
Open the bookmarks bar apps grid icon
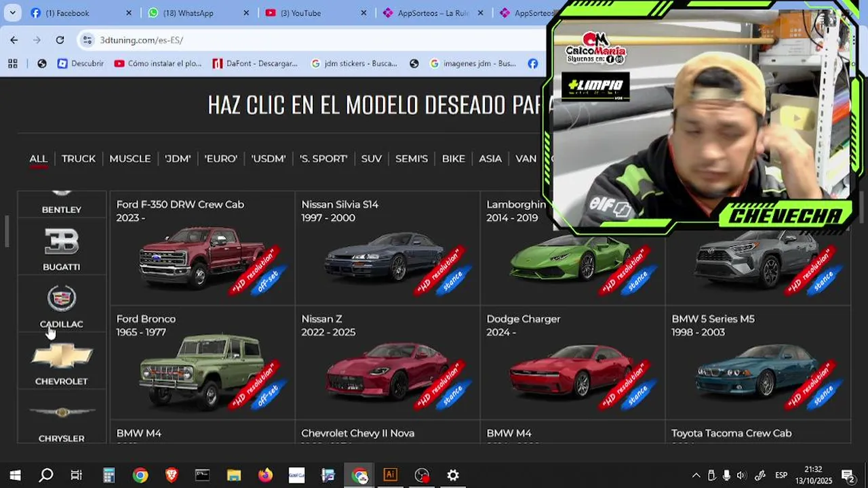12,64
